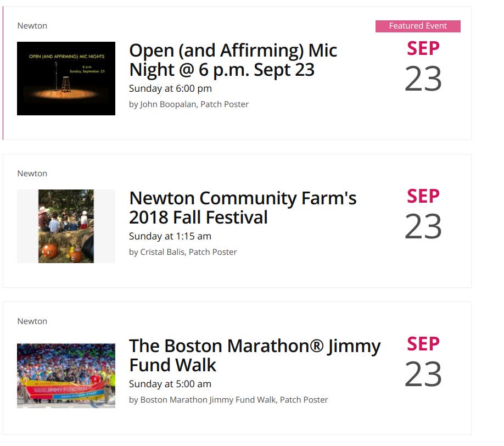Open the "Open (and Affirming) Mic Night" title
504x446 pixels.
[x=233, y=60]
